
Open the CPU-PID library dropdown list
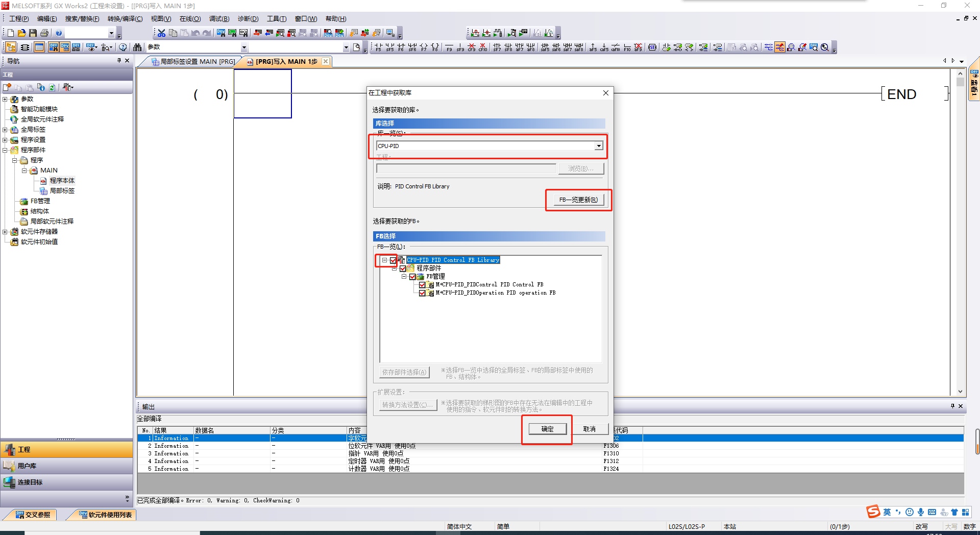click(x=598, y=146)
